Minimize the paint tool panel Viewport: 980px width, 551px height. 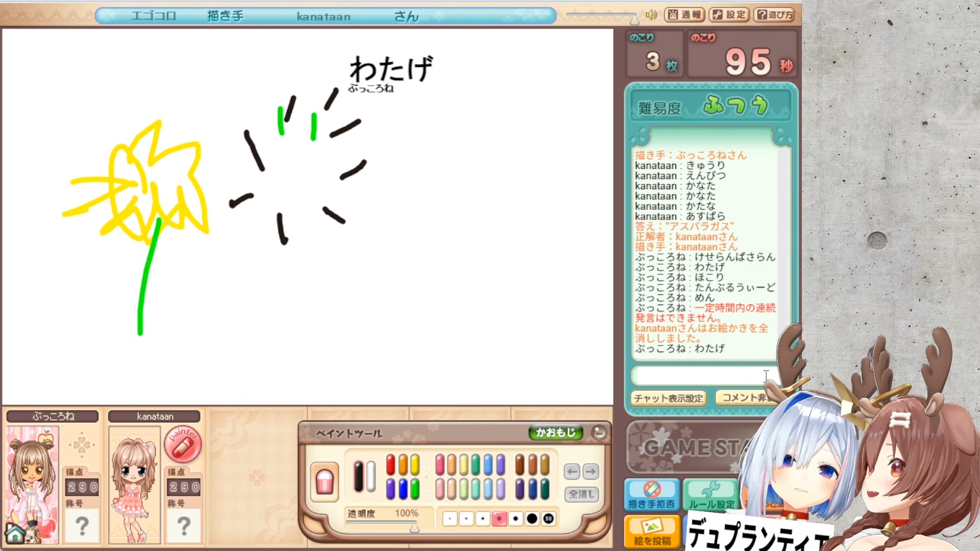599,433
